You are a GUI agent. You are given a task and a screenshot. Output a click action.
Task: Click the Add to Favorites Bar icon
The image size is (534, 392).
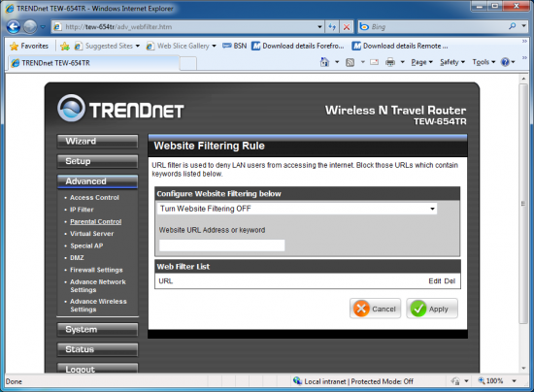[x=65, y=46]
